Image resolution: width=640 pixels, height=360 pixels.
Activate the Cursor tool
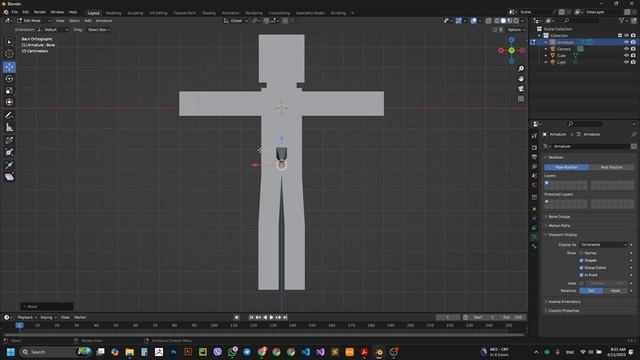tap(9, 53)
